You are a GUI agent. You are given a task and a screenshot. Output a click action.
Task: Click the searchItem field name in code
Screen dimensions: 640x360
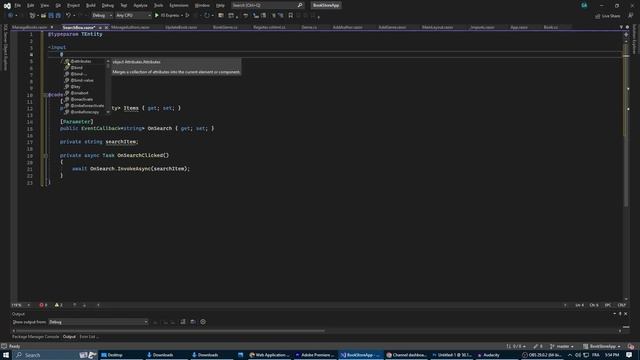(x=120, y=142)
